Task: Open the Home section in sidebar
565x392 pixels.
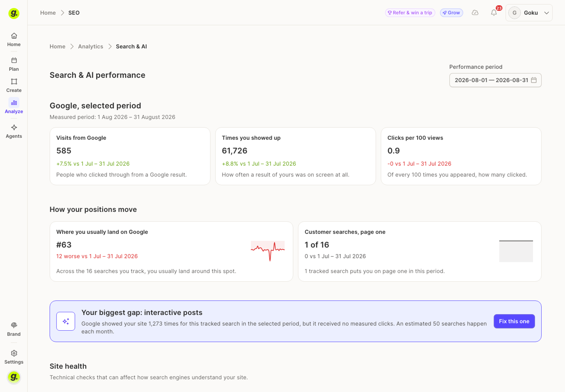Action: pyautogui.click(x=14, y=40)
